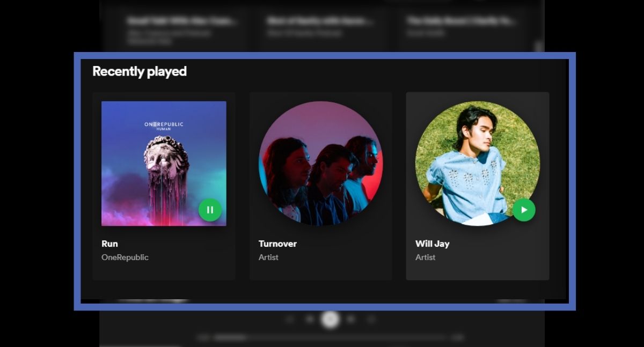
Task: Click the "Recently played" section heading
Action: [x=140, y=71]
